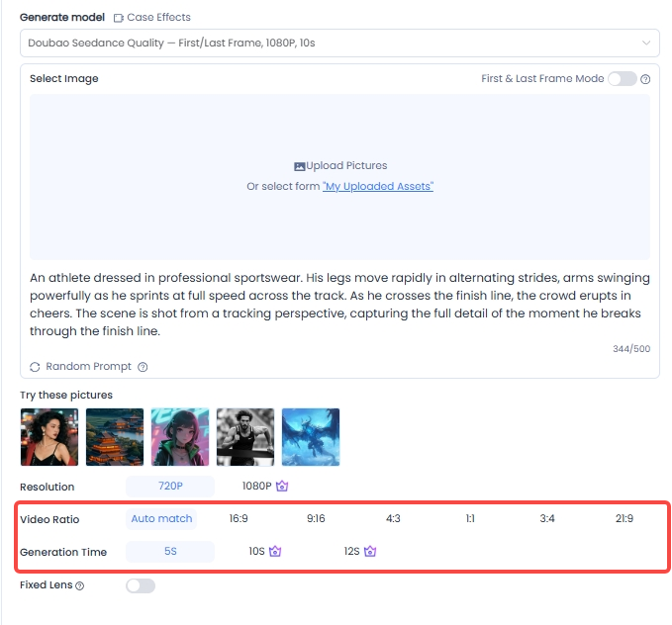672x625 pixels.
Task: Click the help icon beside Random Prompt
Action: 143,367
